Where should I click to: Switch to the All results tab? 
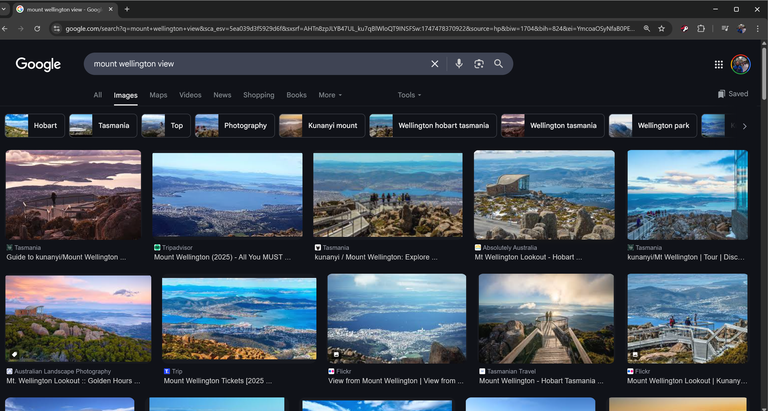pos(98,95)
